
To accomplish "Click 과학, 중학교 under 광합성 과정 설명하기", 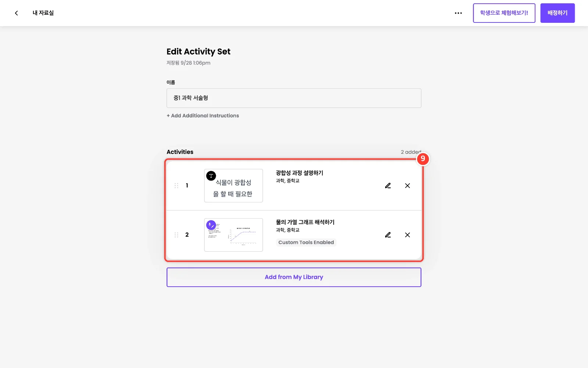I will tap(288, 181).
